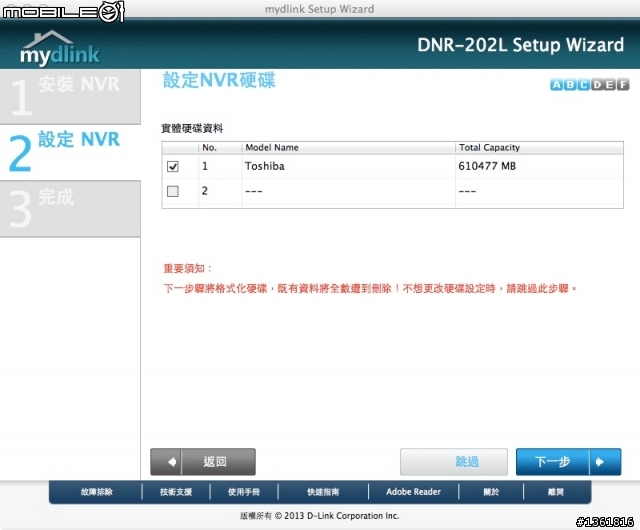Click the 重要須知 warning heading
Viewport: 640px width, 530px height.
tap(188, 268)
